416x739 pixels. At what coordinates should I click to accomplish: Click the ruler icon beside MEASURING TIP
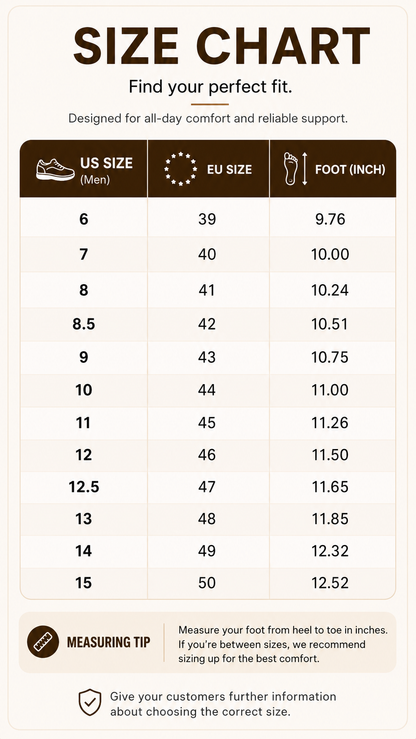pyautogui.click(x=43, y=641)
